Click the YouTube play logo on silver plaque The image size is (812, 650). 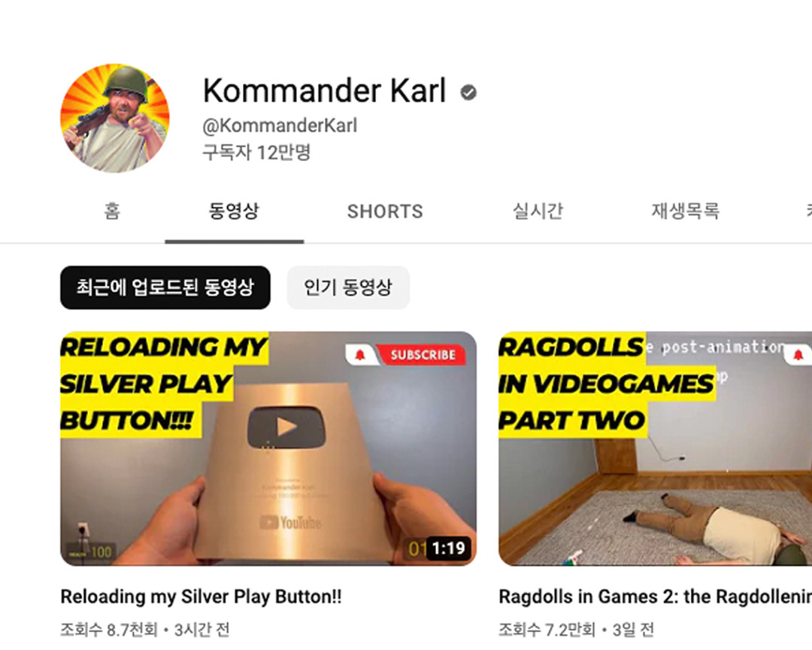tap(286, 427)
